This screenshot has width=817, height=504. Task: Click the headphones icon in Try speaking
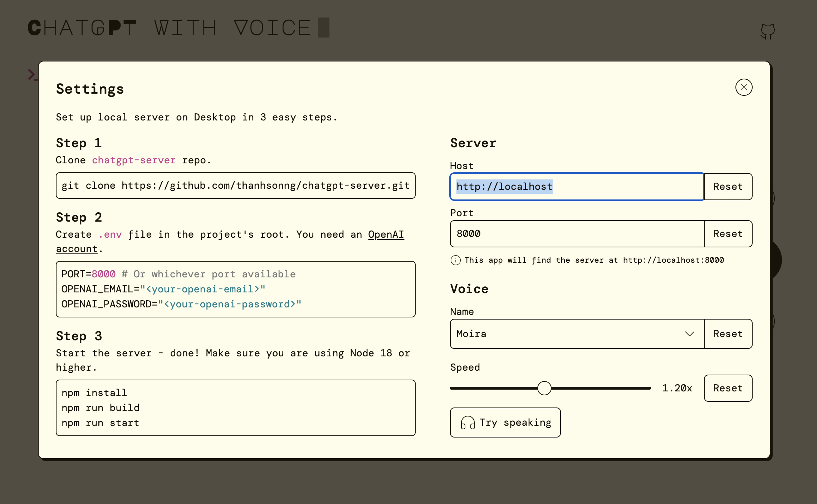pos(468,423)
